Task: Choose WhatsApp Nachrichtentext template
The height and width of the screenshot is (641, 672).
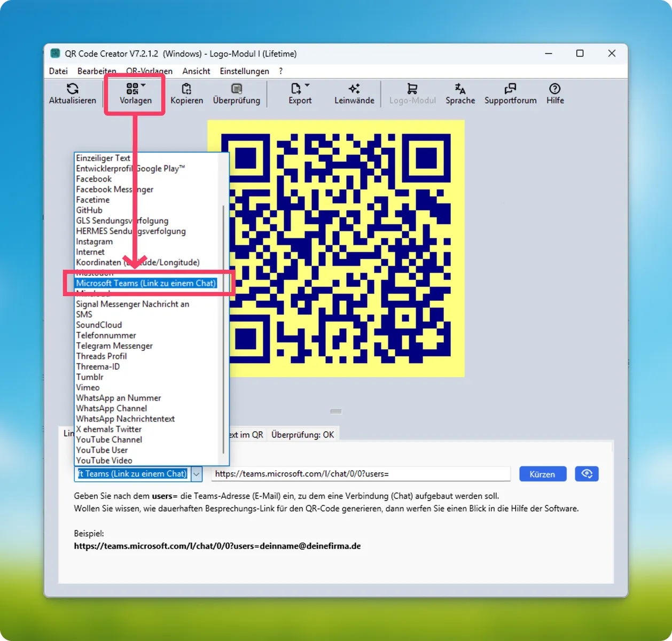Action: click(x=125, y=418)
